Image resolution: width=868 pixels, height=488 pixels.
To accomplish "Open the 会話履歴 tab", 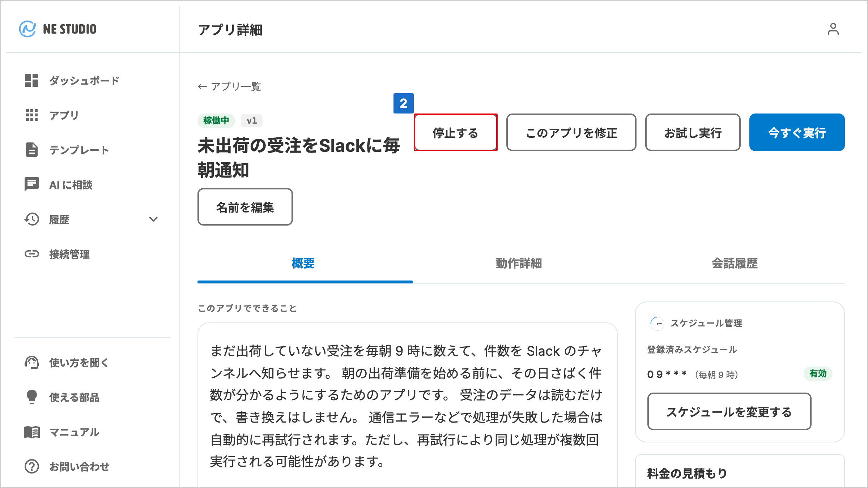I will pos(735,263).
